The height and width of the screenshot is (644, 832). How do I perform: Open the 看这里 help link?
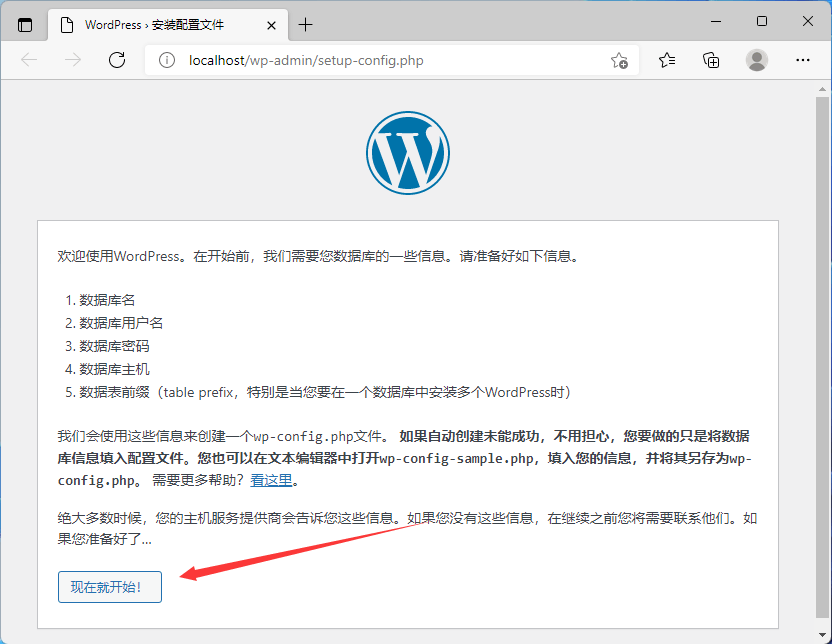(x=271, y=480)
